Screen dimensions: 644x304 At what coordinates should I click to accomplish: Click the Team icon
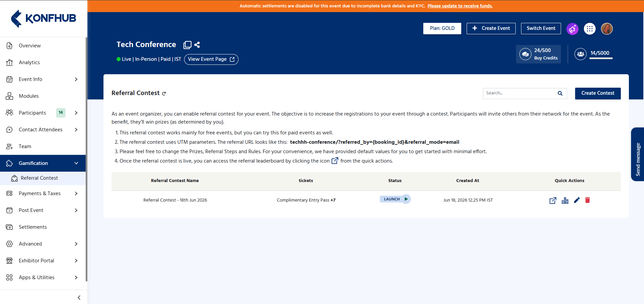tap(9, 146)
